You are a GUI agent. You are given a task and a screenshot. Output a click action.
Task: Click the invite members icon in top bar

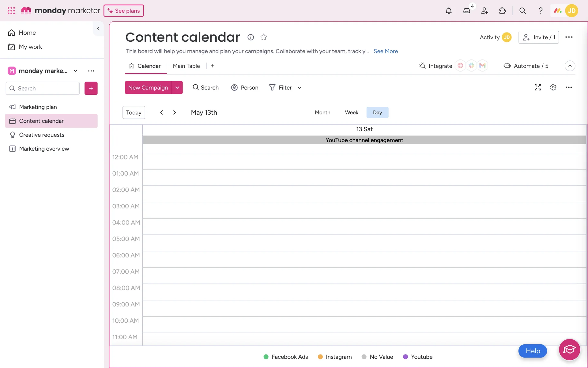(x=484, y=11)
